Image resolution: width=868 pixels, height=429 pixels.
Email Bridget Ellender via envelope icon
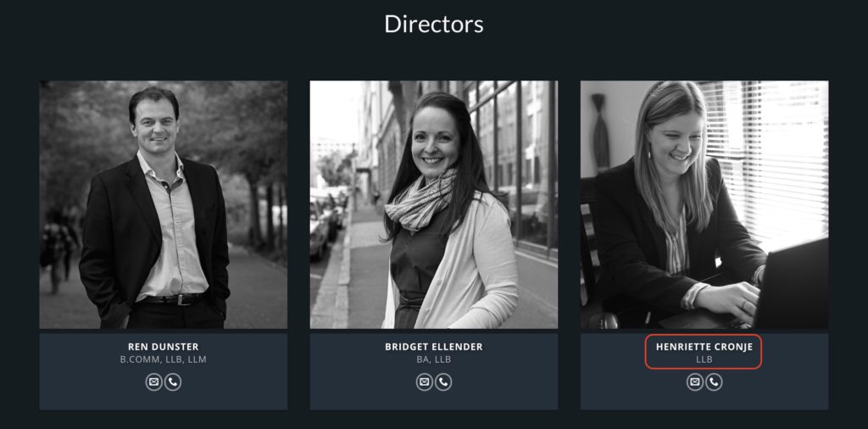pyautogui.click(x=425, y=382)
